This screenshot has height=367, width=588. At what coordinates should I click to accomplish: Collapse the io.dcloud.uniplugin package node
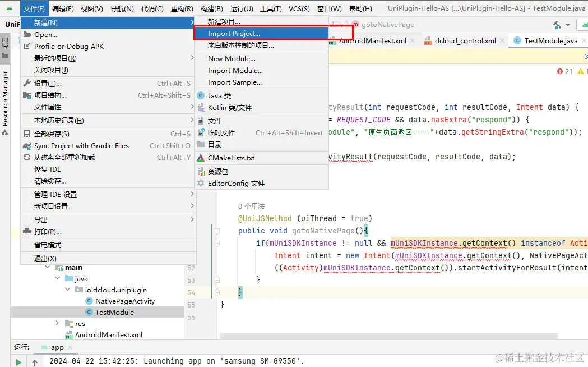67,290
